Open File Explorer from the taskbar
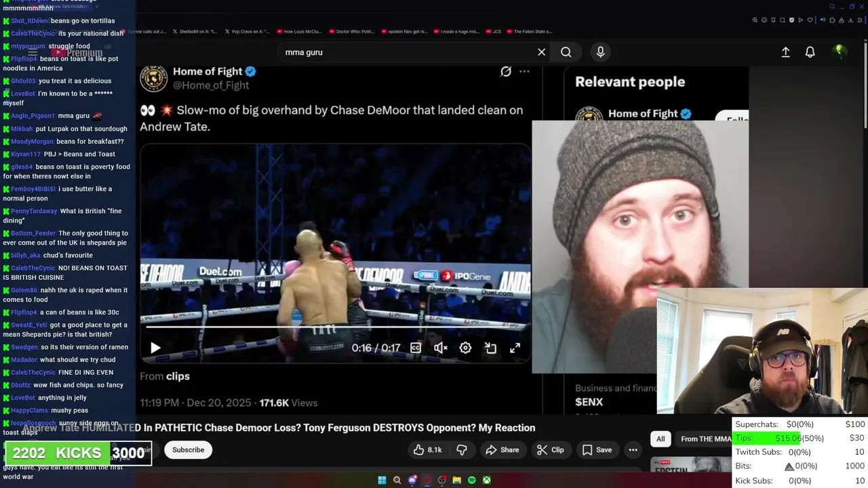 coord(456,480)
